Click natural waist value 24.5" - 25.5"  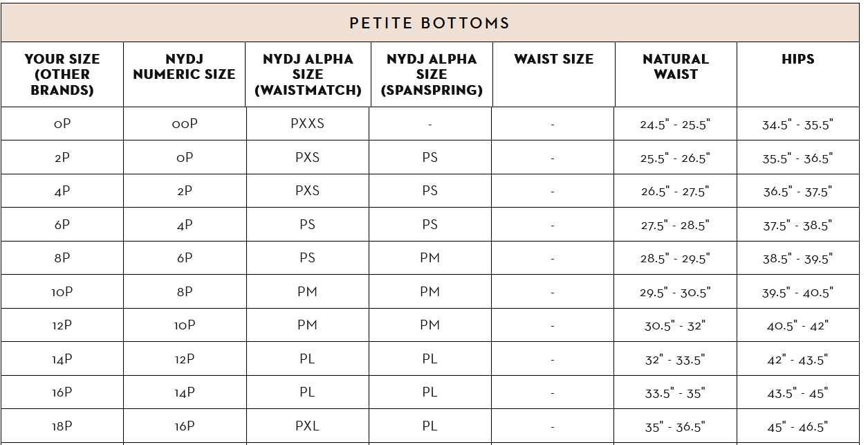675,125
